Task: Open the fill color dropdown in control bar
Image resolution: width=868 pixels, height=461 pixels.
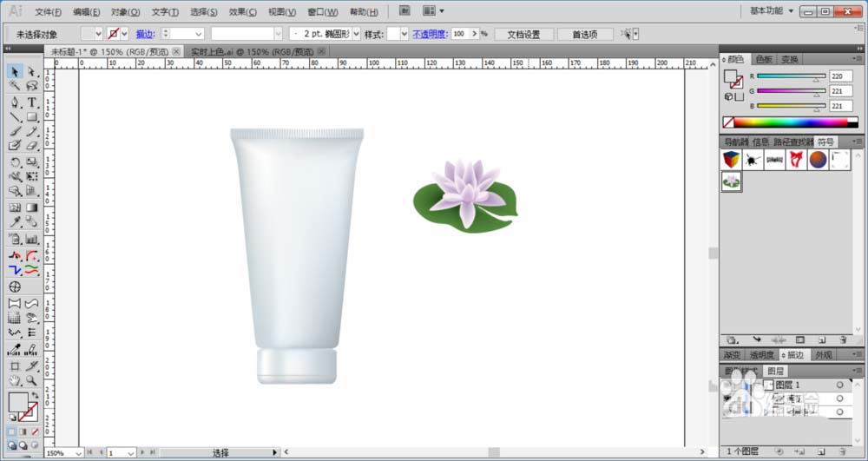Action: 99,35
